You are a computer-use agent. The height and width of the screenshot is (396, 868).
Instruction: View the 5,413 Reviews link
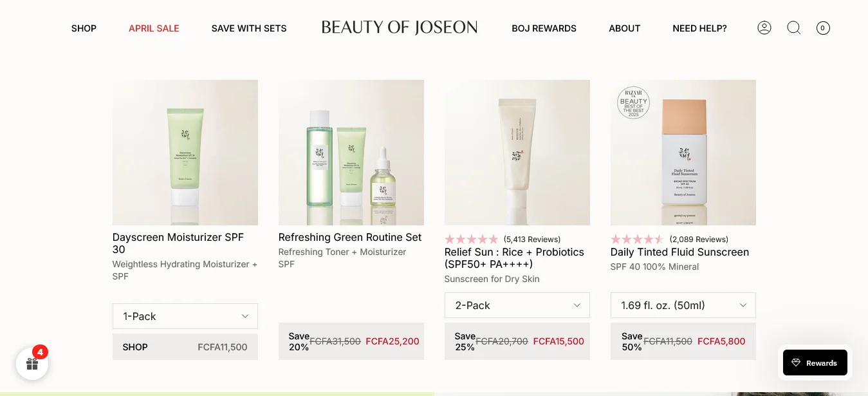click(531, 239)
